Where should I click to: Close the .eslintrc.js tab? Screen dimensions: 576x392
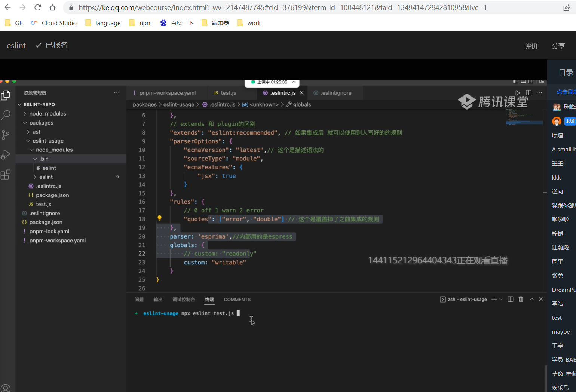click(301, 93)
